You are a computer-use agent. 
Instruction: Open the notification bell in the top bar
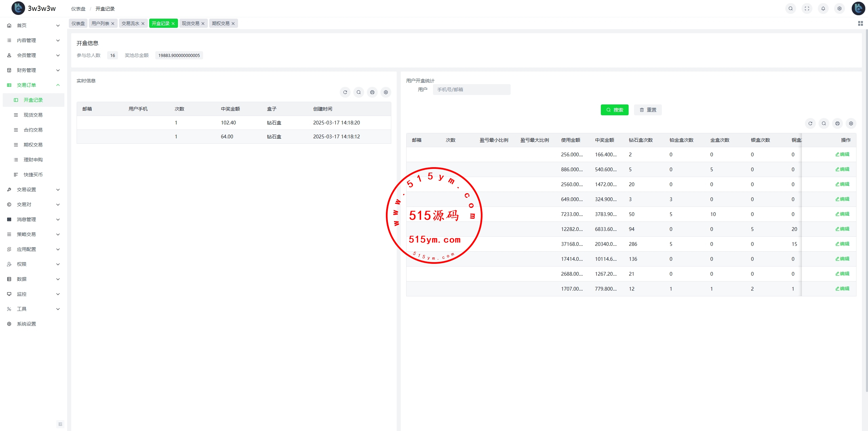click(x=823, y=8)
